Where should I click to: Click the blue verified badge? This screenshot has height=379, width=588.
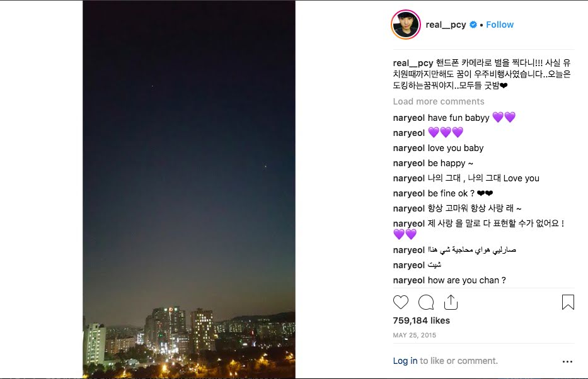coord(473,25)
